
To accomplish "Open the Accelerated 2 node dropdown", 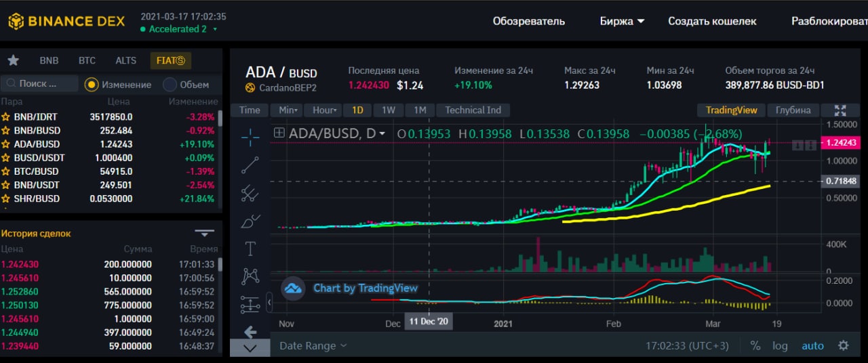I will pos(179,29).
